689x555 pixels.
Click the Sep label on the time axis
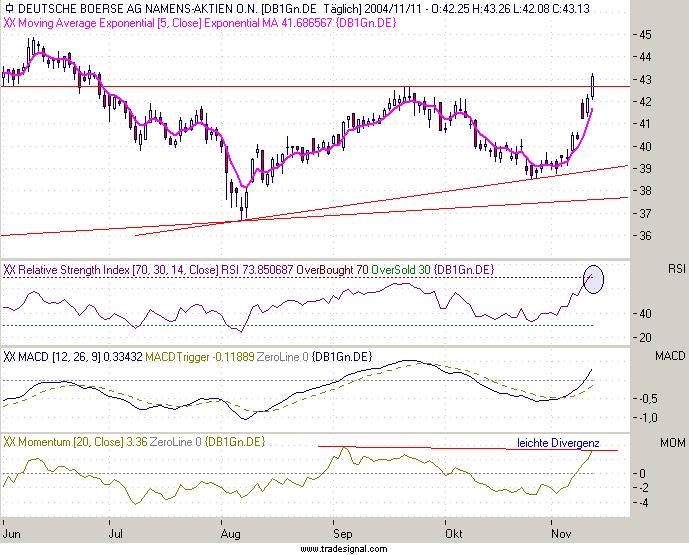343,534
